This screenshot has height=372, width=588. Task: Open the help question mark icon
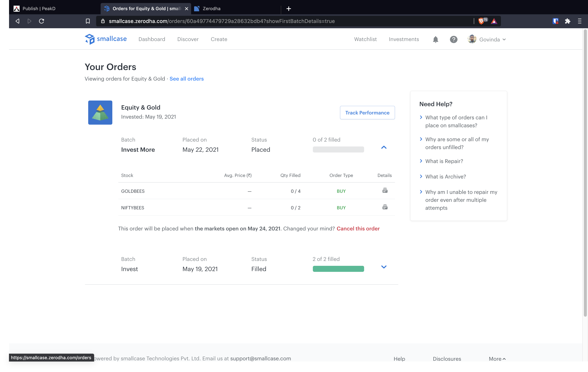point(453,39)
